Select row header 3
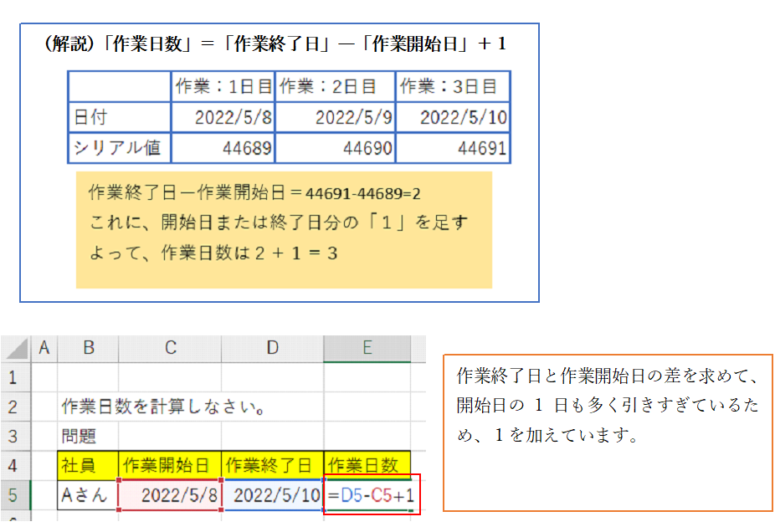Image resolution: width=775 pixels, height=532 pixels. click(x=14, y=436)
